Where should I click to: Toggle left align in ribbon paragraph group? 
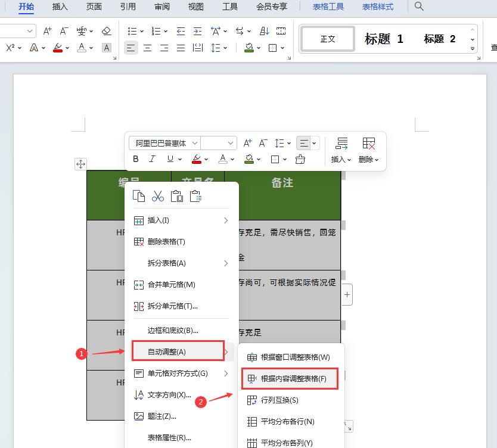pos(131,48)
